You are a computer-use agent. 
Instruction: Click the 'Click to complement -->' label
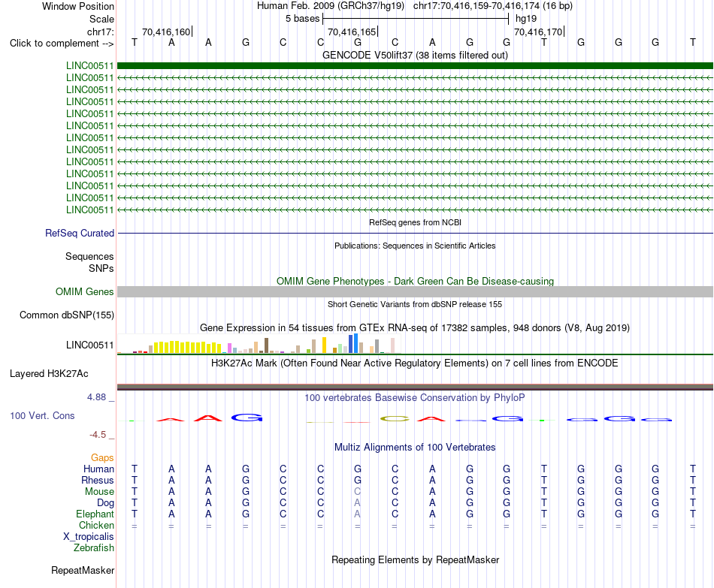pyautogui.click(x=62, y=44)
